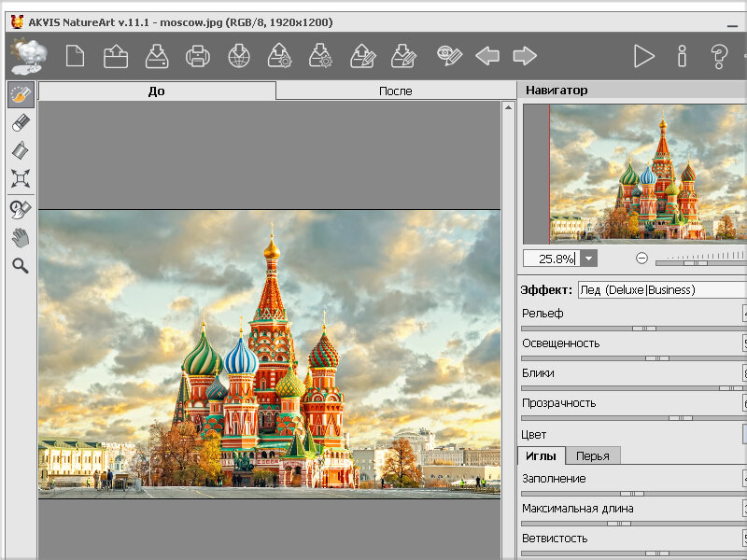The width and height of the screenshot is (747, 560).
Task: Adjust the Рельеф slider
Action: pos(644,329)
